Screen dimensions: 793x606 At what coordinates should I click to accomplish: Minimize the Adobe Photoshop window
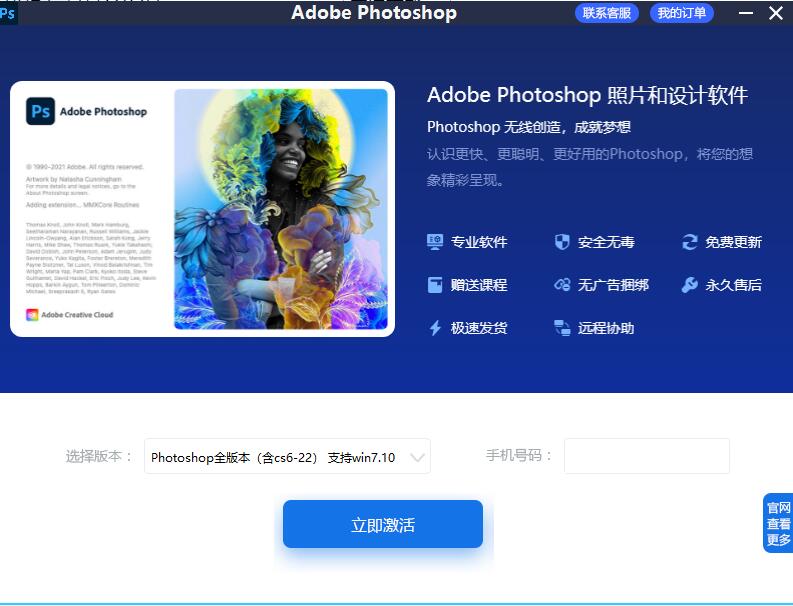746,13
